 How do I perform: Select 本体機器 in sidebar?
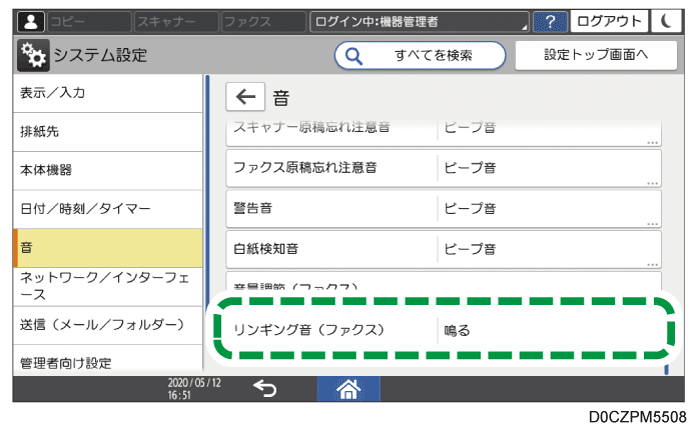[x=108, y=170]
